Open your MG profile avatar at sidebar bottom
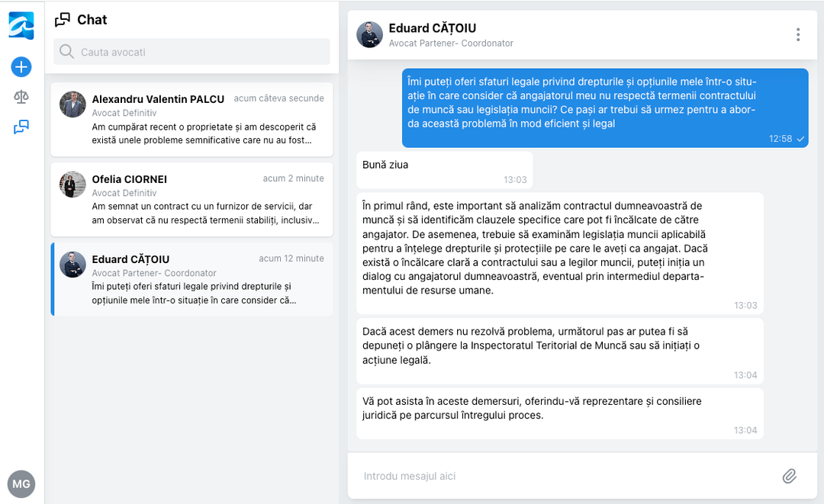Image resolution: width=824 pixels, height=504 pixels. tap(21, 483)
